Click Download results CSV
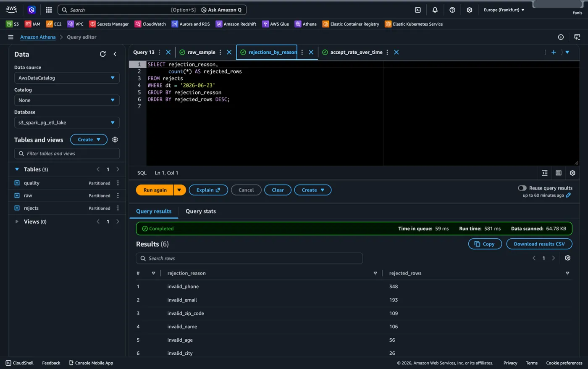 [x=539, y=244]
